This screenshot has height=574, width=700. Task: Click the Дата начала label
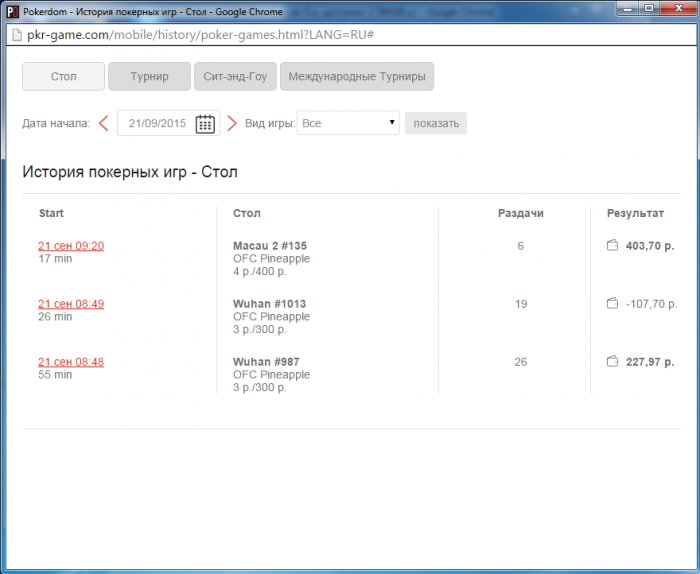(x=56, y=123)
